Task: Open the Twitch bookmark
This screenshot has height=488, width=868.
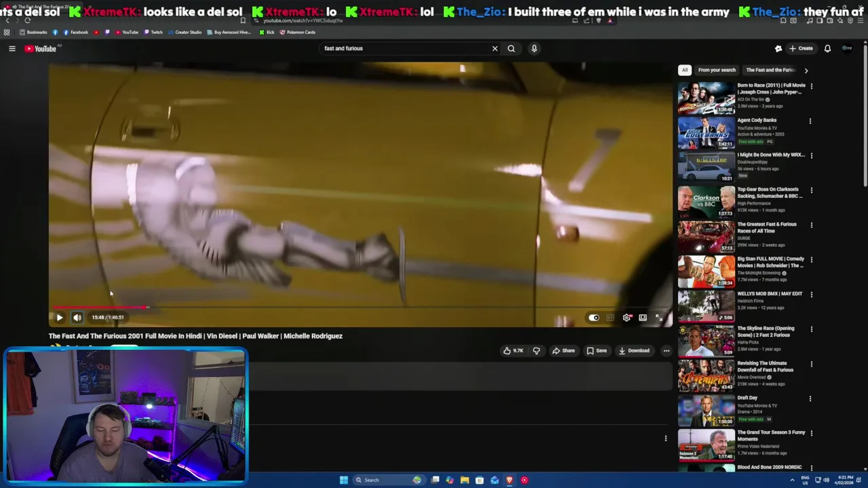Action: coord(153,32)
